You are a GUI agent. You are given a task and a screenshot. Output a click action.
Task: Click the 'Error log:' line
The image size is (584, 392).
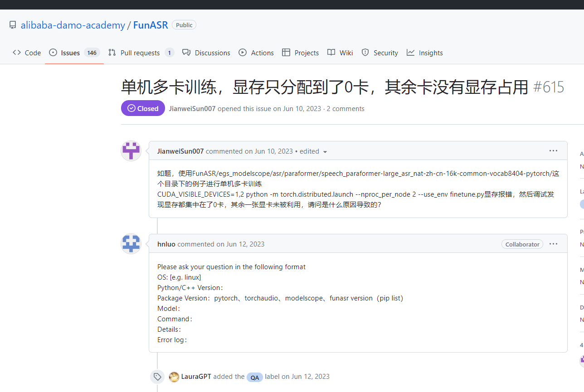[x=173, y=340]
